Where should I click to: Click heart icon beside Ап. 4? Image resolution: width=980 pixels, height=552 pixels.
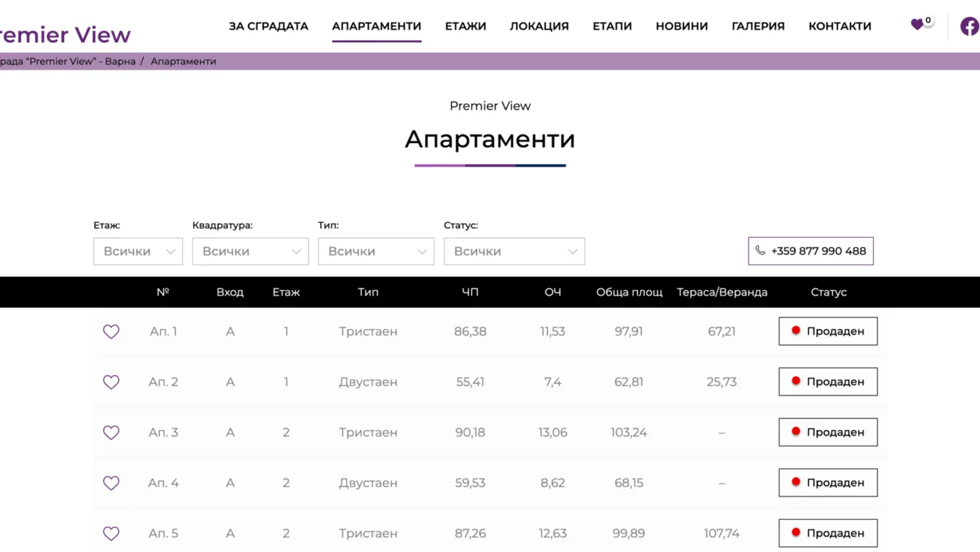111,483
